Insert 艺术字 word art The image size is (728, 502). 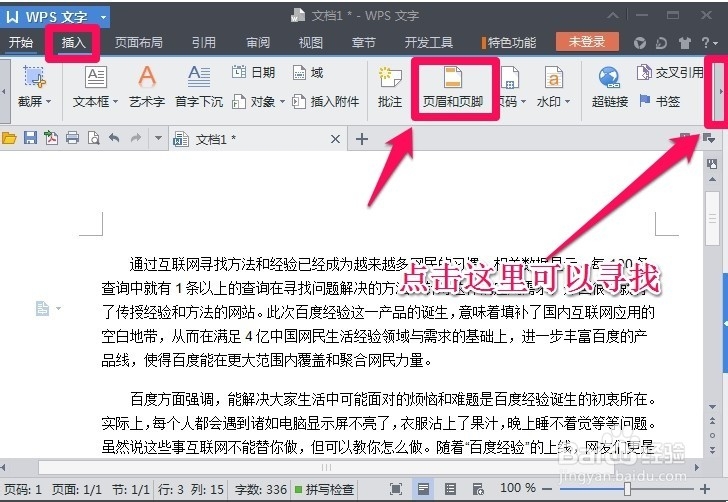coord(147,87)
